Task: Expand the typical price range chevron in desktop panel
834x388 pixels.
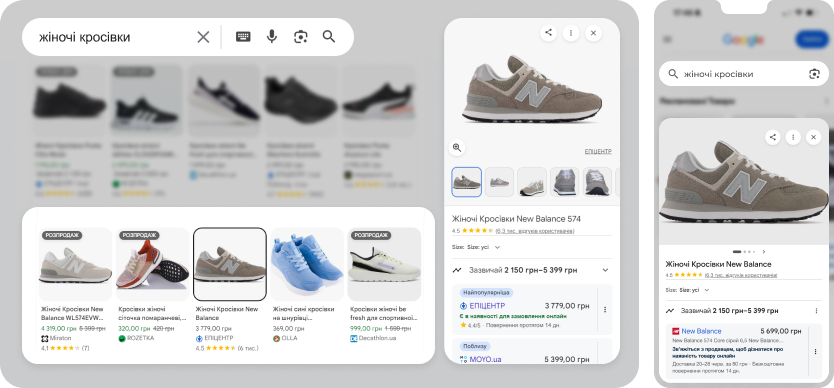Action: (605, 270)
